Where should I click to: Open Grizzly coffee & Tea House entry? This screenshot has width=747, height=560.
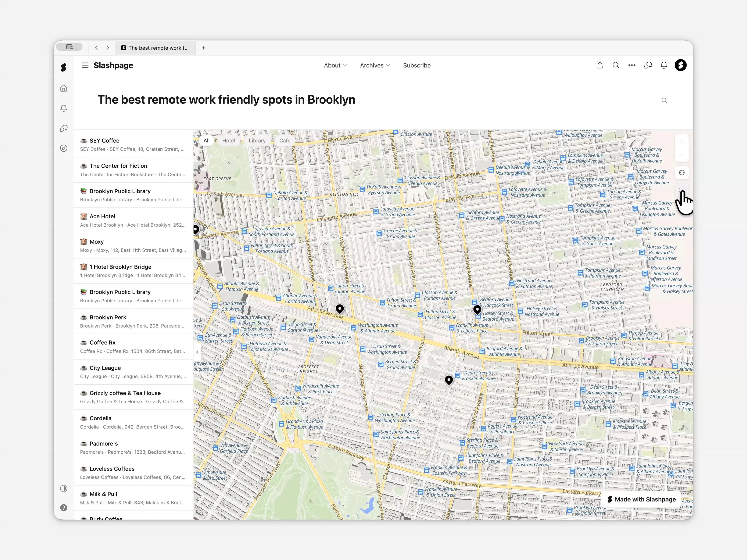click(133, 397)
